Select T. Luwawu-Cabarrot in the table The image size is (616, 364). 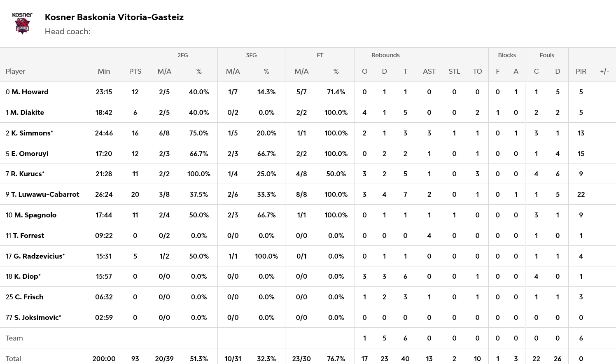pos(45,194)
